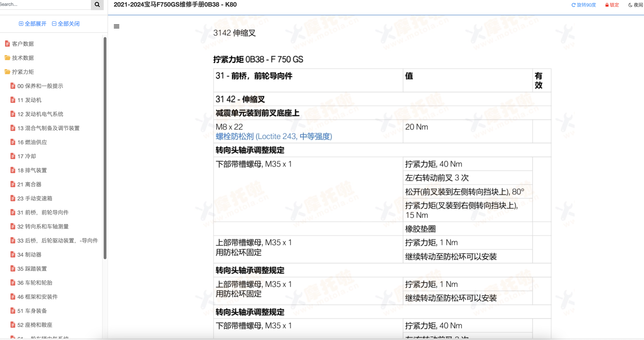This screenshot has width=644, height=340.
Task: Click the 螺栓防松剂 (Loctite 243) link
Action: click(274, 136)
